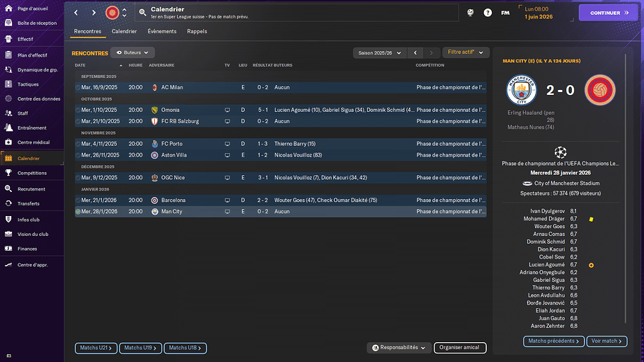Go forward with the right arrow
The width and height of the screenshot is (644, 362).
93,13
